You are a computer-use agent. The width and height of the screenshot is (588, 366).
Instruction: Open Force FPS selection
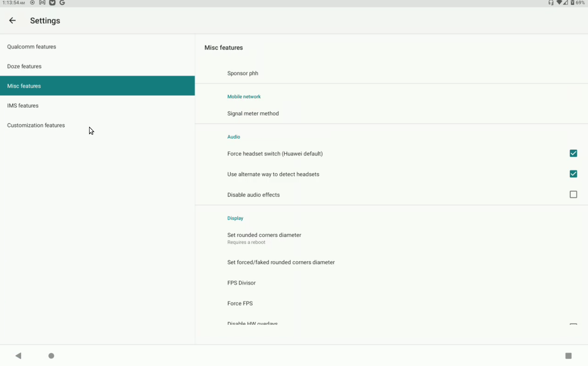coord(240,303)
